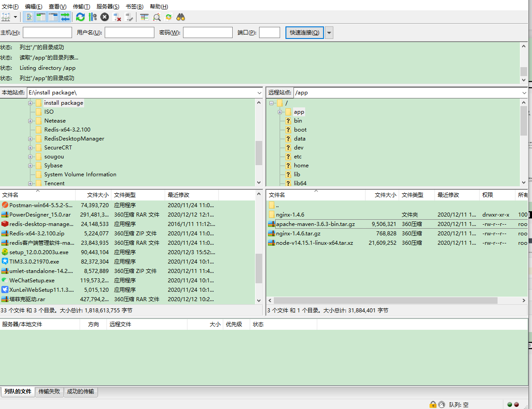Open the 服务器(S) menu
This screenshot has width=532, height=409.
click(x=108, y=6)
